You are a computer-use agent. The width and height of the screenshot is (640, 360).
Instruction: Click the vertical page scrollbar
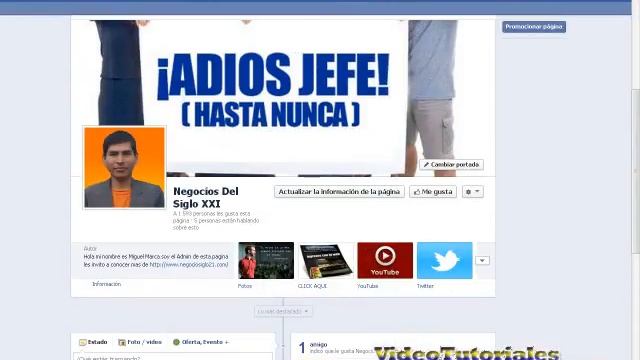pyautogui.click(x=636, y=171)
